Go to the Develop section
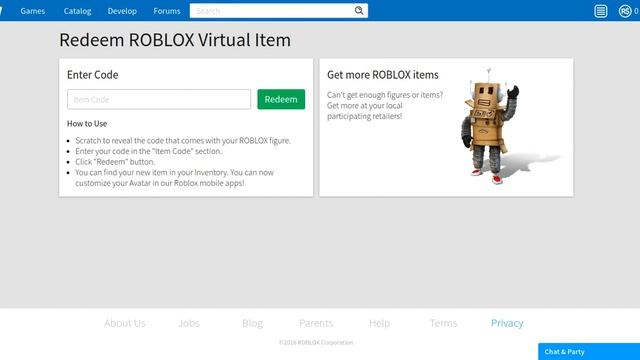The image size is (640, 360). tap(122, 11)
